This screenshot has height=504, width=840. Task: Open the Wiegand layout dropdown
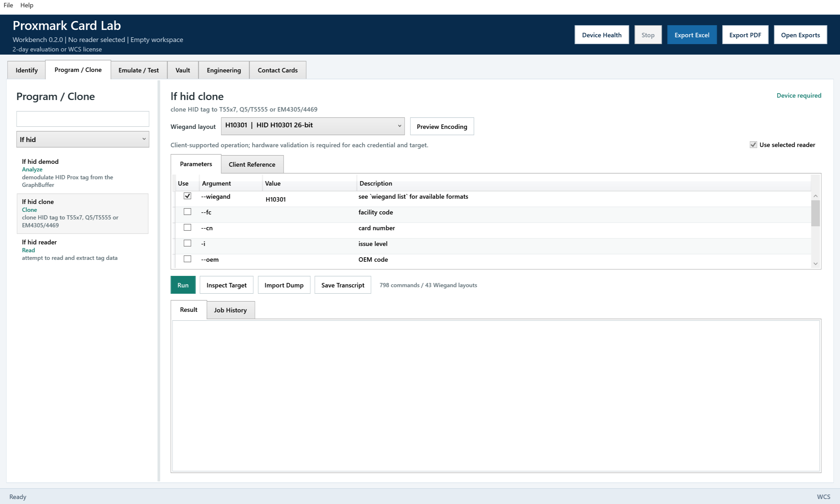[312, 126]
